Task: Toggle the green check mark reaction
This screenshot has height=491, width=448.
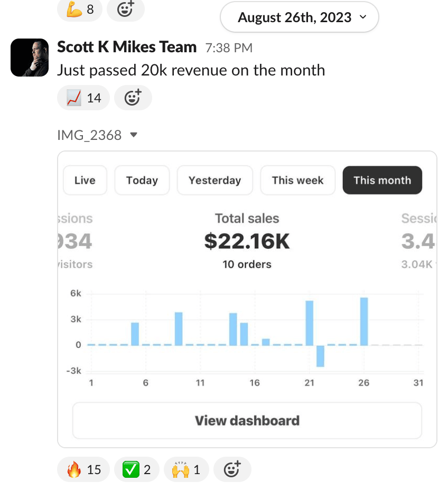Action: 136,469
